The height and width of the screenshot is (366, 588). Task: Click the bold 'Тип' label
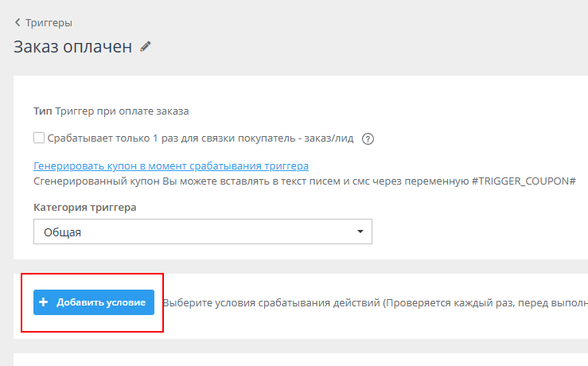click(x=42, y=111)
